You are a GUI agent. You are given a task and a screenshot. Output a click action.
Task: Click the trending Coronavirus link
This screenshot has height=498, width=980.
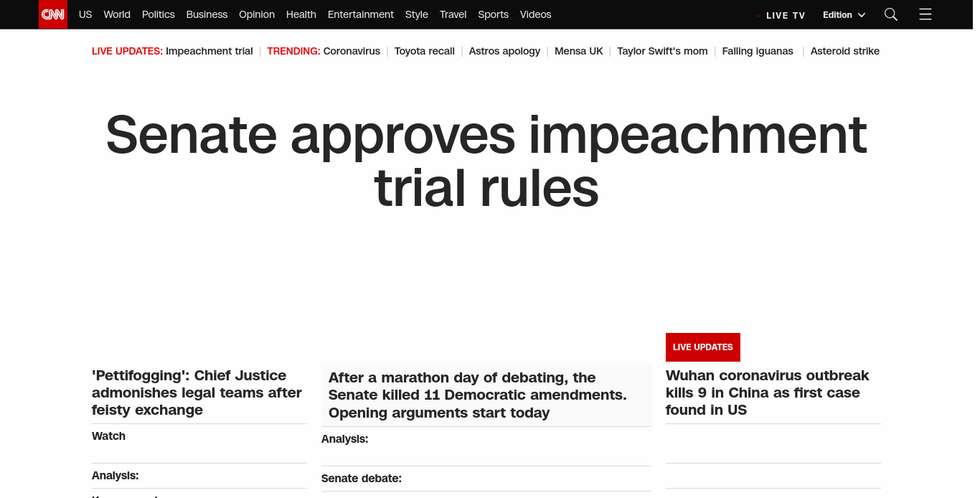pos(352,51)
